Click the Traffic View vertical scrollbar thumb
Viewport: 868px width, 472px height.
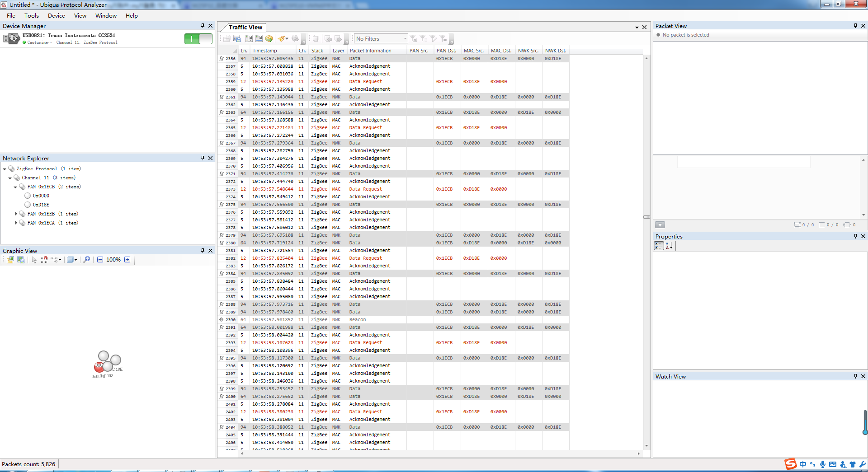coord(646,217)
